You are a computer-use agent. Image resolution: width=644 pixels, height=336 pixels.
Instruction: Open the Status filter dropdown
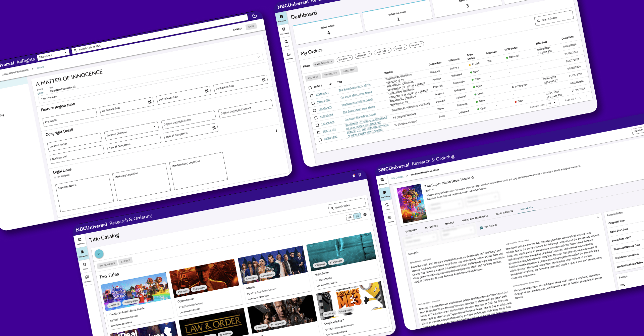click(x=400, y=48)
